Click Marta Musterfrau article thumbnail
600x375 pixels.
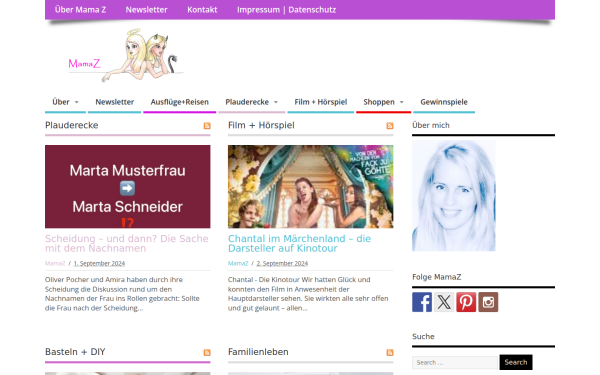pyautogui.click(x=127, y=186)
